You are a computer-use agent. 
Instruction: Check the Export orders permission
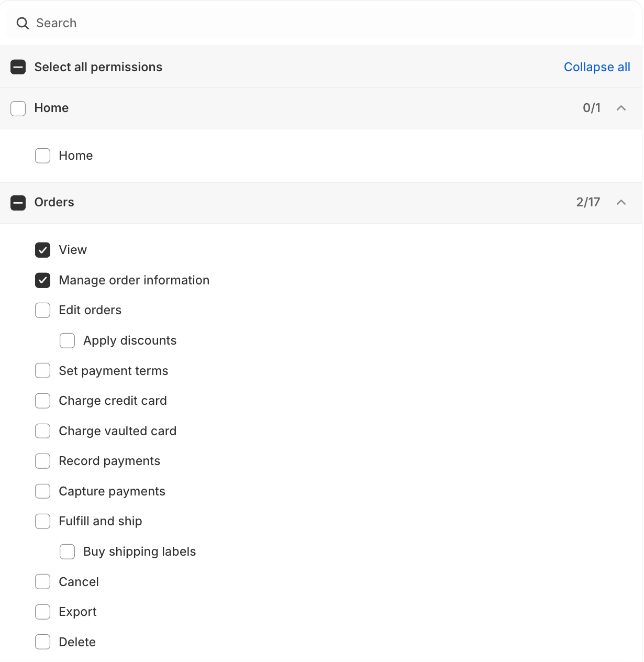[43, 612]
